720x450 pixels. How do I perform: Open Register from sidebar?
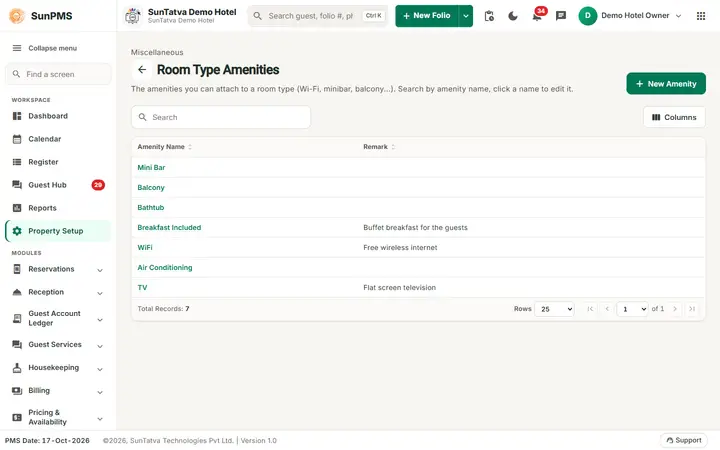58,162
